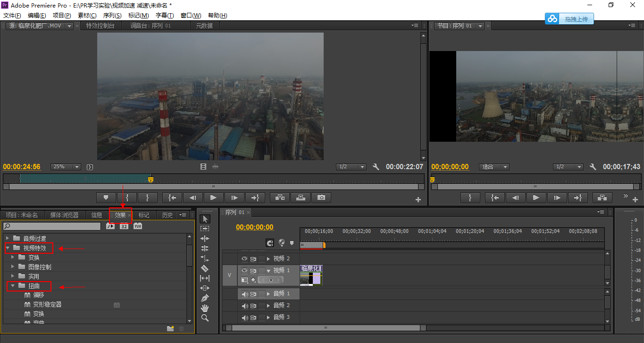Open the 素材(C) menu
This screenshot has width=644, height=343.
click(x=87, y=16)
